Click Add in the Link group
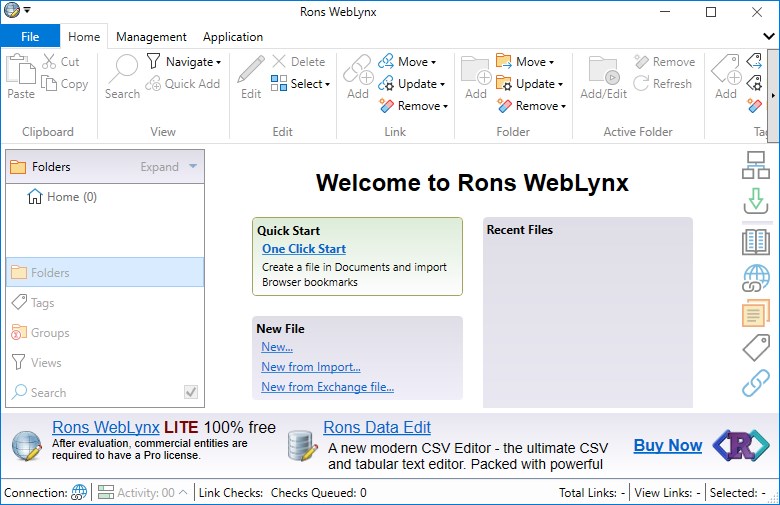The width and height of the screenshot is (780, 505). (358, 76)
